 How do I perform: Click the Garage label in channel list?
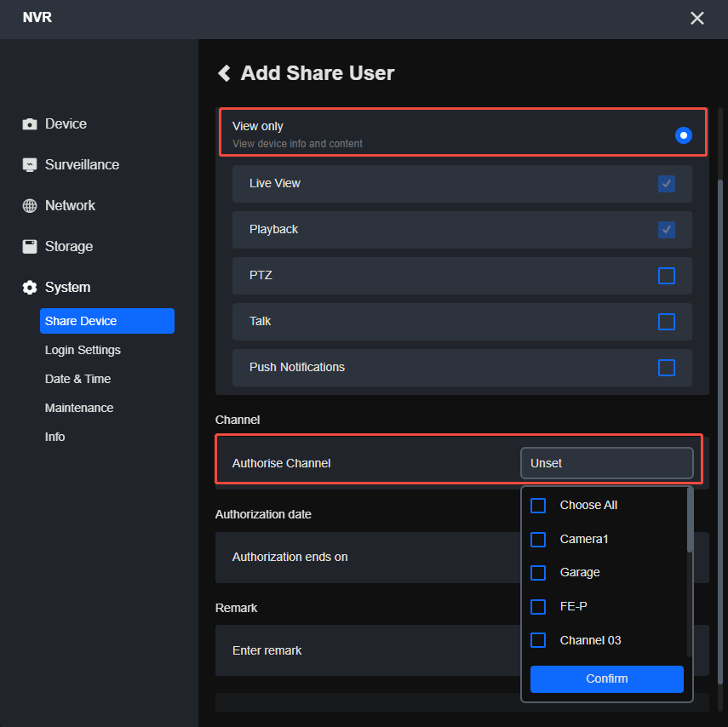click(580, 572)
